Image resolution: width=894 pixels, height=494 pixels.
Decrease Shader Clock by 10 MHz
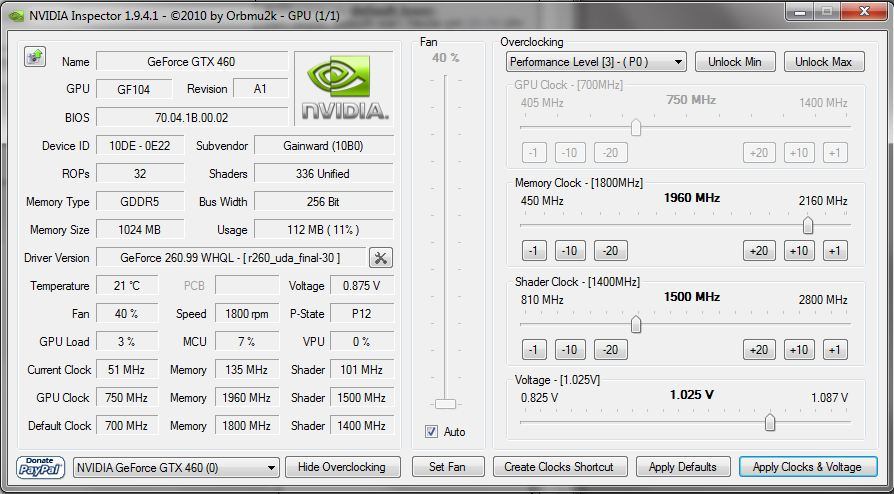pyautogui.click(x=570, y=350)
